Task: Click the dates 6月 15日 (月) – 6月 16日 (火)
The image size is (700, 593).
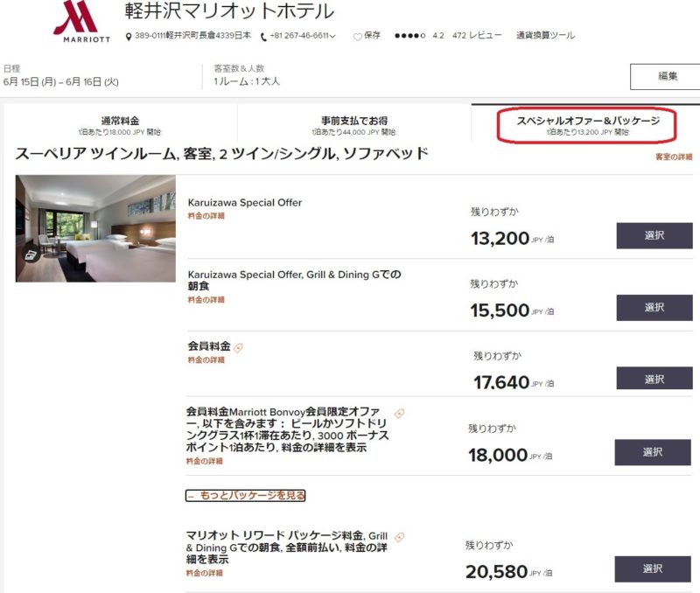Action: (x=60, y=82)
